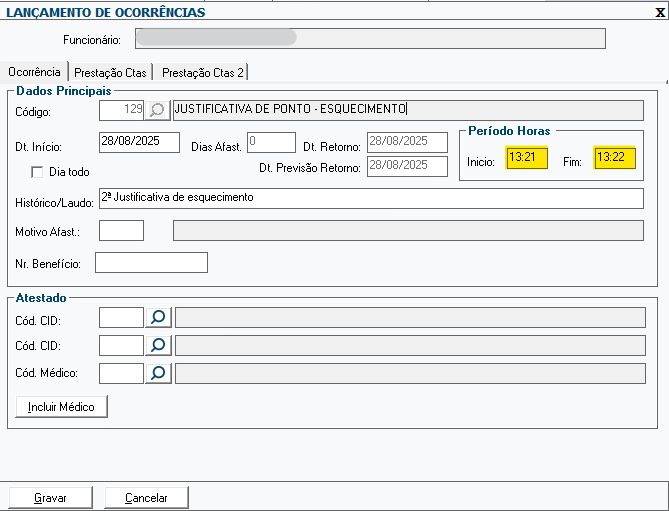Select the Ocorrência tab
The image size is (669, 511).
point(34,72)
